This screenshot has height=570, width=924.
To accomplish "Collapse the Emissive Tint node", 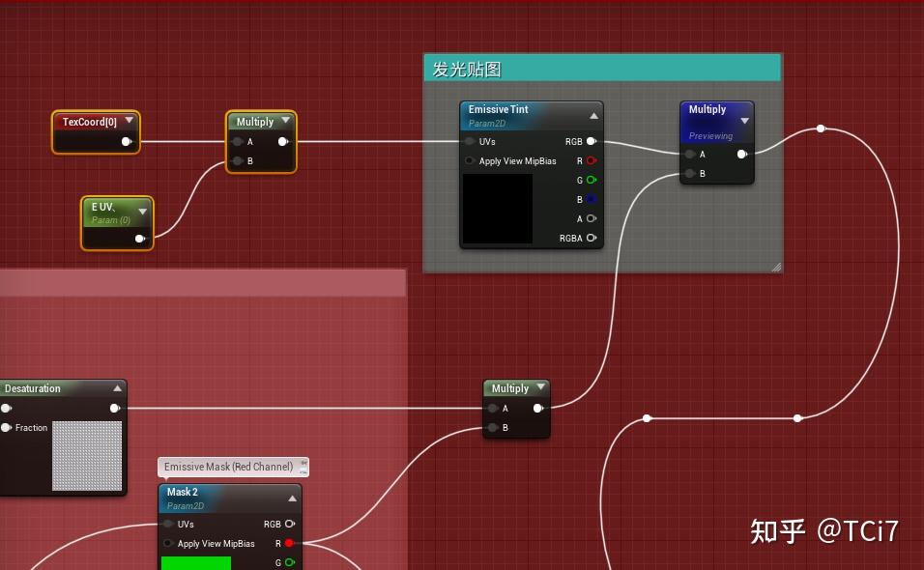I will tap(594, 116).
